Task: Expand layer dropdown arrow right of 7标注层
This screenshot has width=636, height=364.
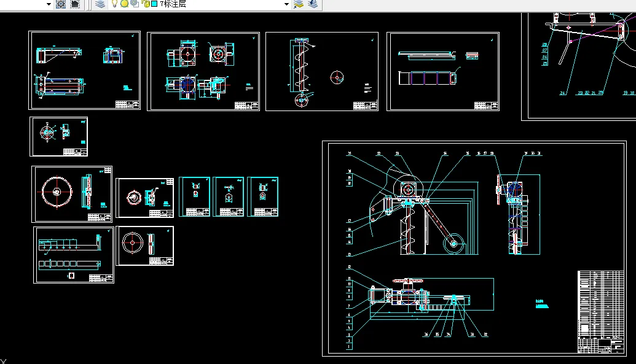Action: 286,4
